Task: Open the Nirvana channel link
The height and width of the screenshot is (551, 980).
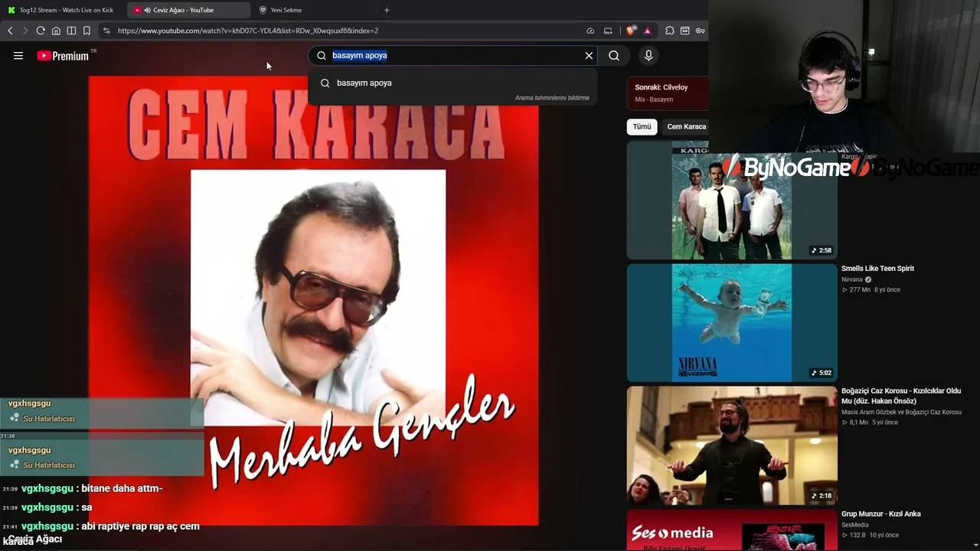Action: [852, 279]
